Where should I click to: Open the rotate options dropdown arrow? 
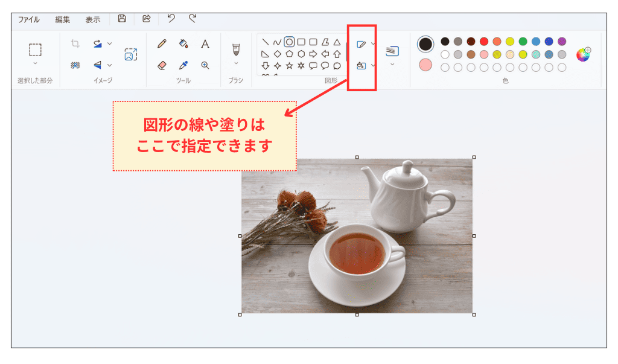point(109,43)
